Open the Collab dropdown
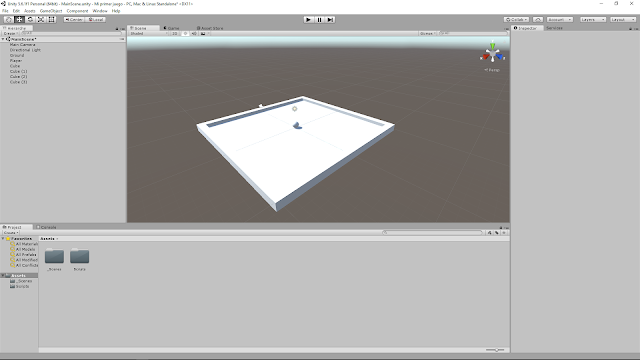The height and width of the screenshot is (360, 640). point(517,20)
